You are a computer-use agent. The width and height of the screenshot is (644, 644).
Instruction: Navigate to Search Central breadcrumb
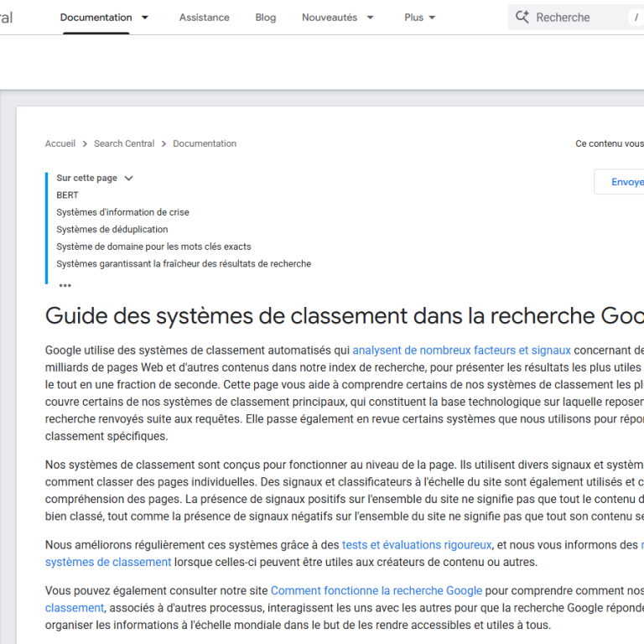pyautogui.click(x=124, y=143)
